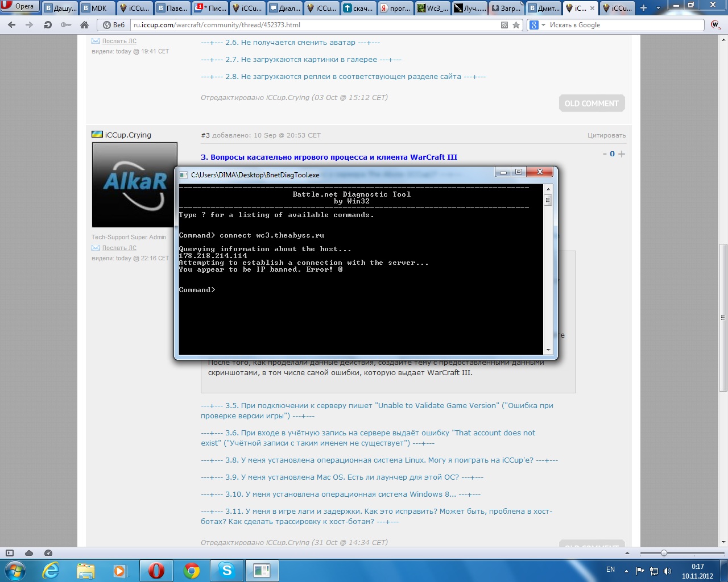The height and width of the screenshot is (582, 728).
Task: Go to the browser home page
Action: (x=84, y=25)
